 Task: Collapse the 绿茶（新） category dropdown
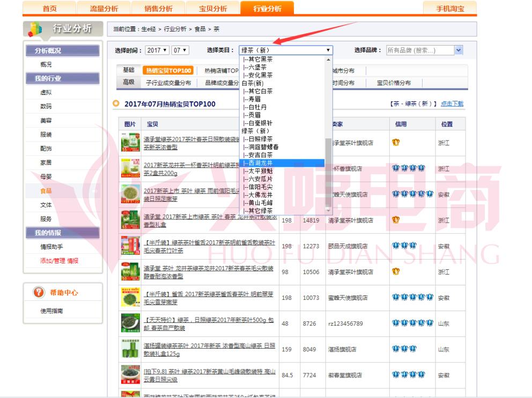[286, 50]
